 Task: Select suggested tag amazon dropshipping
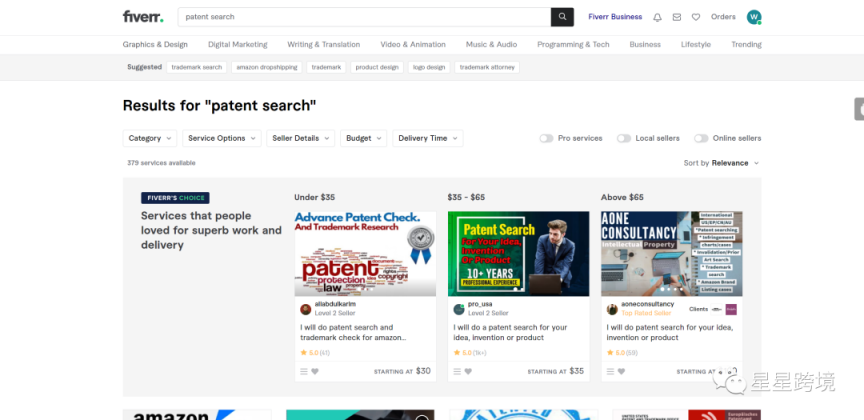click(x=267, y=67)
